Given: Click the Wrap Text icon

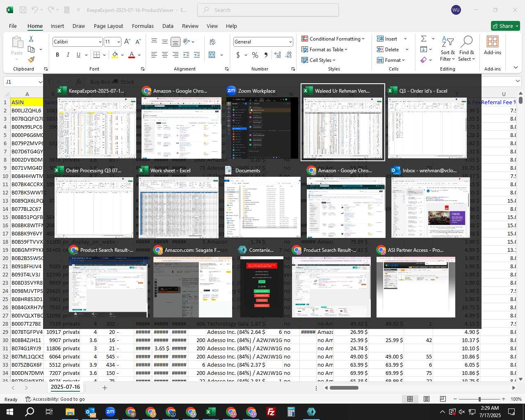Looking at the screenshot, I should pyautogui.click(x=212, y=41).
